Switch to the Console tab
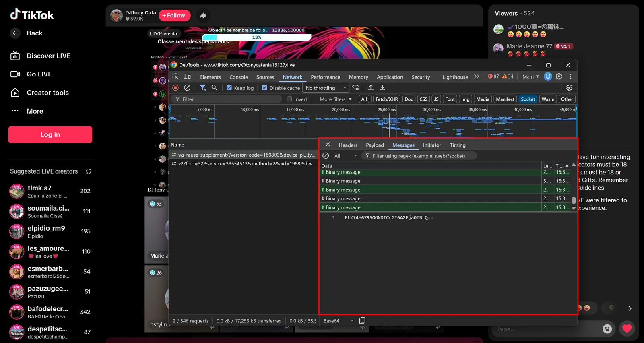The width and height of the screenshot is (644, 343). (239, 77)
